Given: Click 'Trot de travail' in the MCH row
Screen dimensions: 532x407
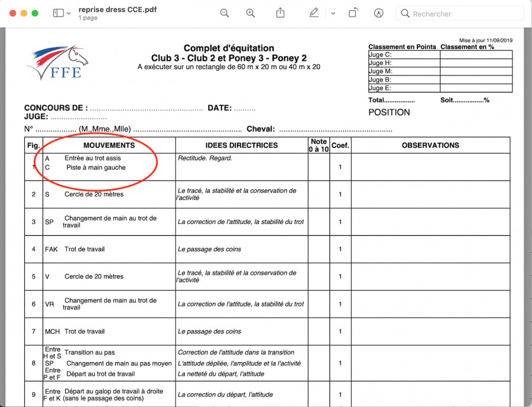Looking at the screenshot, I should click(85, 331).
